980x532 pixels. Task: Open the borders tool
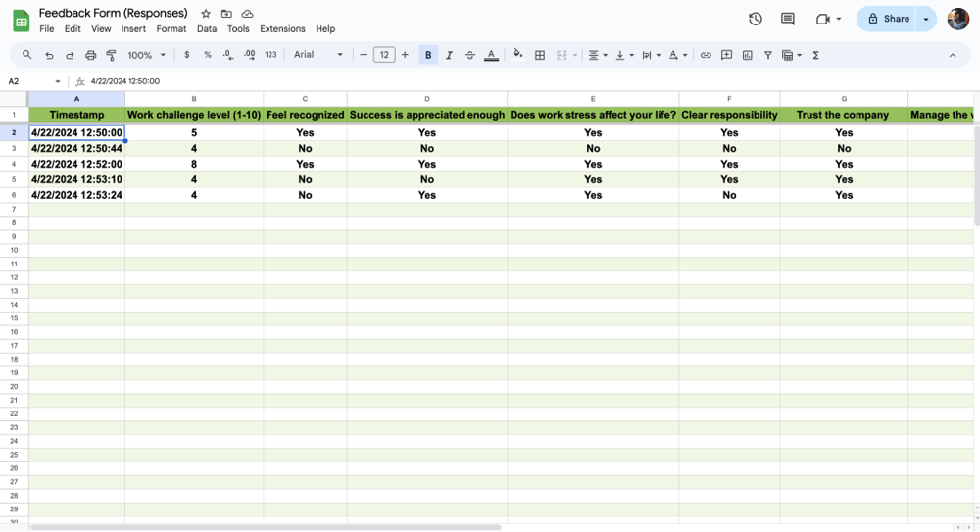(540, 56)
